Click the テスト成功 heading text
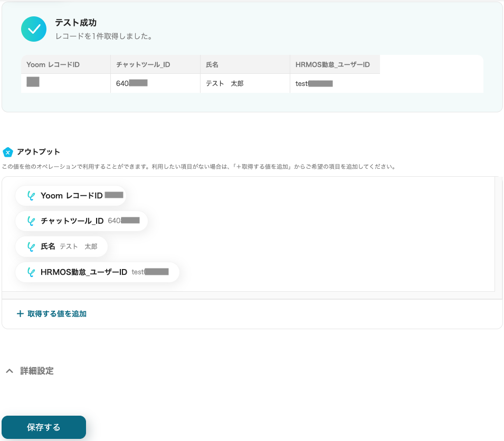Screen dimensions: 504x441 (76, 23)
